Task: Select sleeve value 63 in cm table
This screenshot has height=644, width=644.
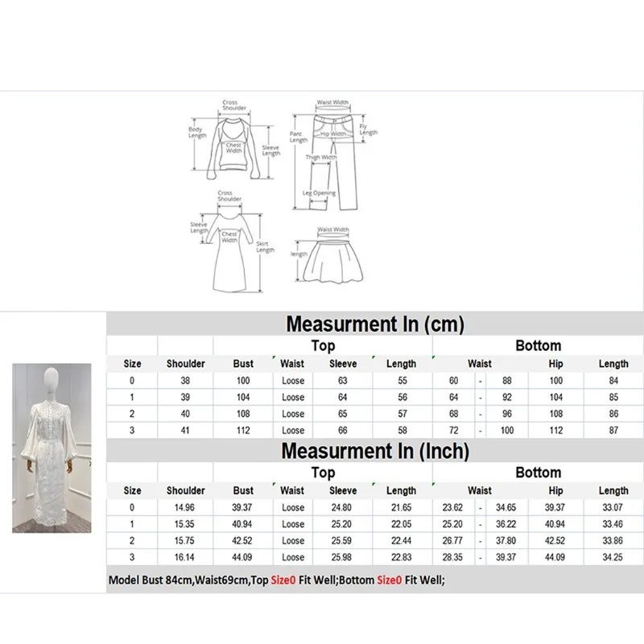Action: 343,381
